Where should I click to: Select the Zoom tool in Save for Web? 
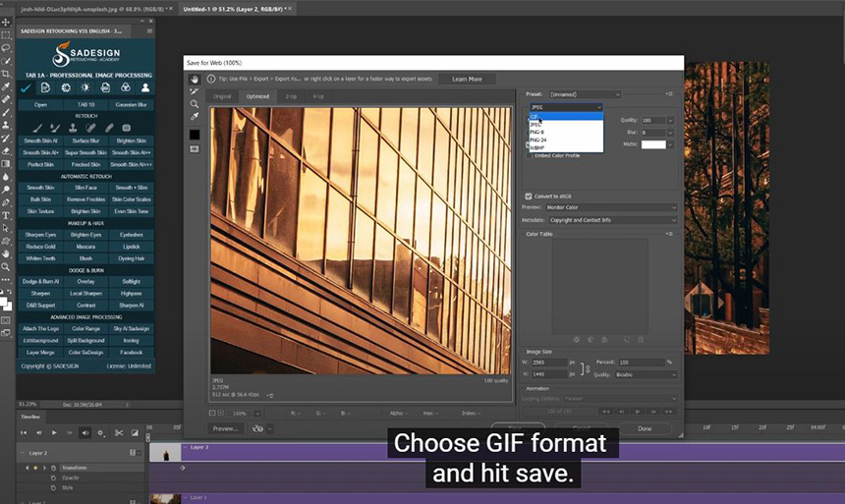[x=195, y=104]
